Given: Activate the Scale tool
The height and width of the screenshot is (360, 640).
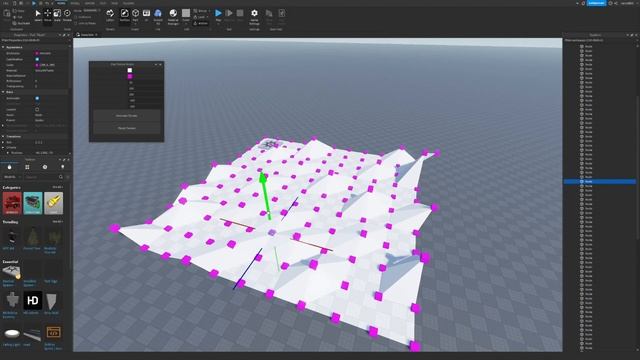Looking at the screenshot, I should [x=57, y=15].
